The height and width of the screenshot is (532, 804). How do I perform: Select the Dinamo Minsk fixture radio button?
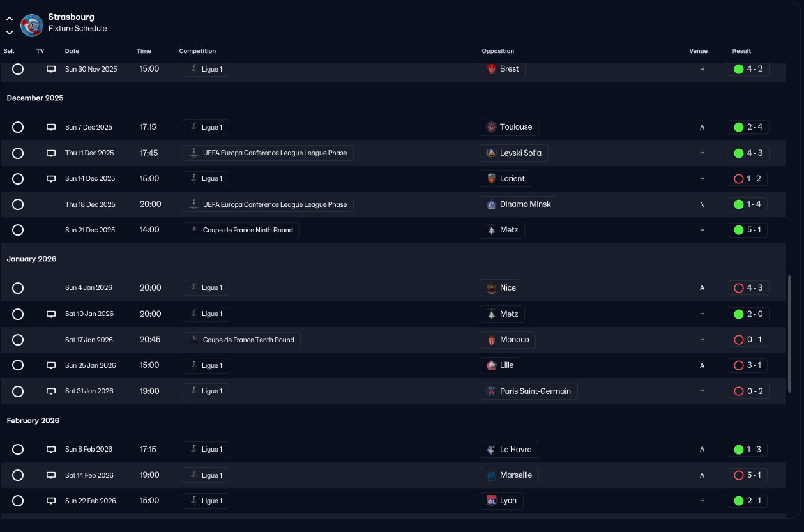coord(18,204)
